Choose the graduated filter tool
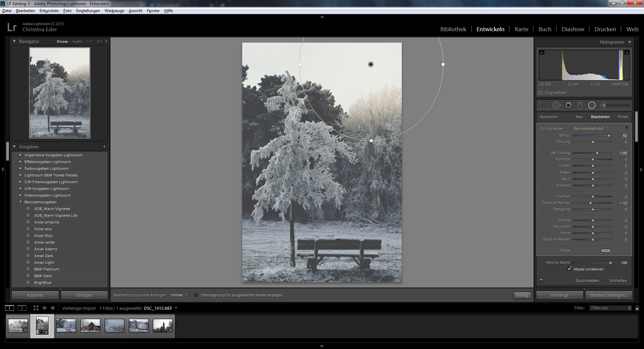 click(580, 105)
